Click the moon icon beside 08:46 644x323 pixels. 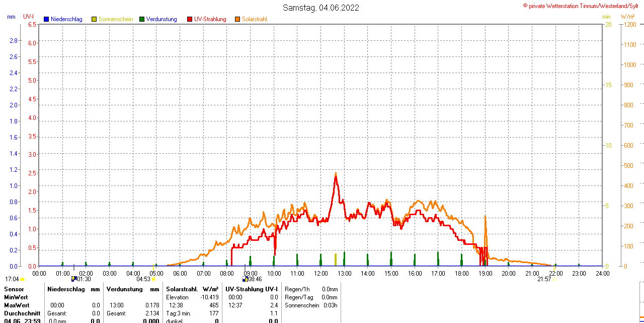pos(245,279)
